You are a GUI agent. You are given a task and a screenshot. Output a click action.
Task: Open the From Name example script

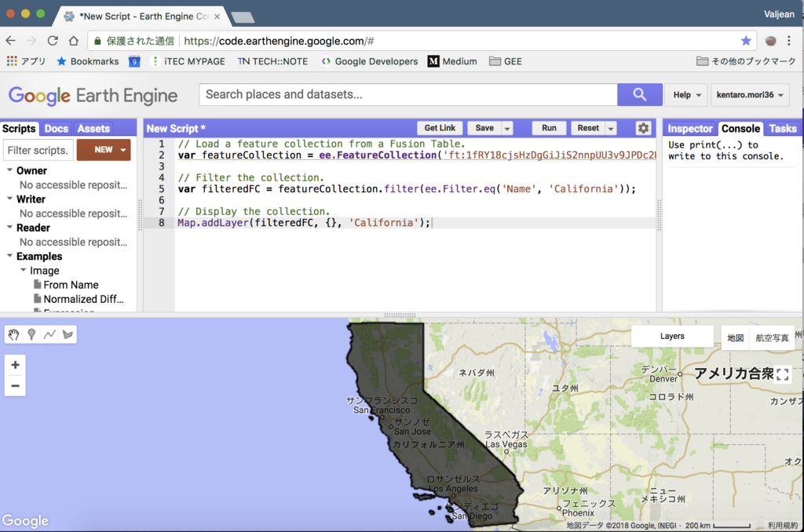click(71, 285)
